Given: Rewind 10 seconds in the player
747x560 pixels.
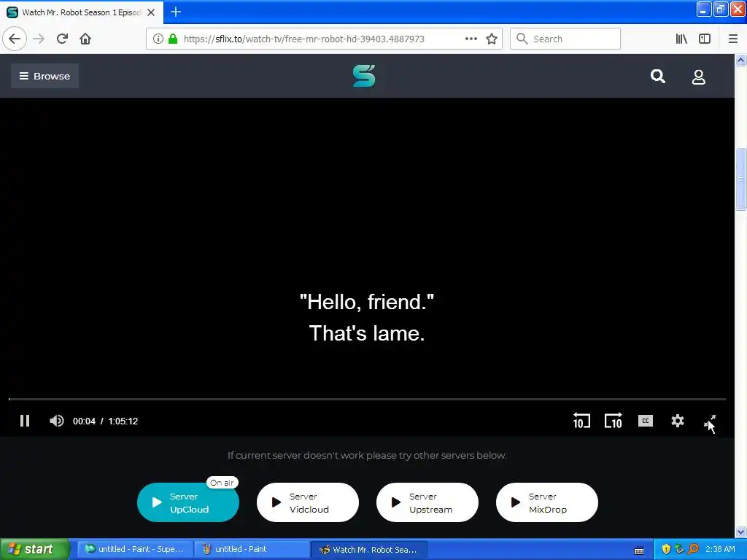Looking at the screenshot, I should tap(581, 421).
